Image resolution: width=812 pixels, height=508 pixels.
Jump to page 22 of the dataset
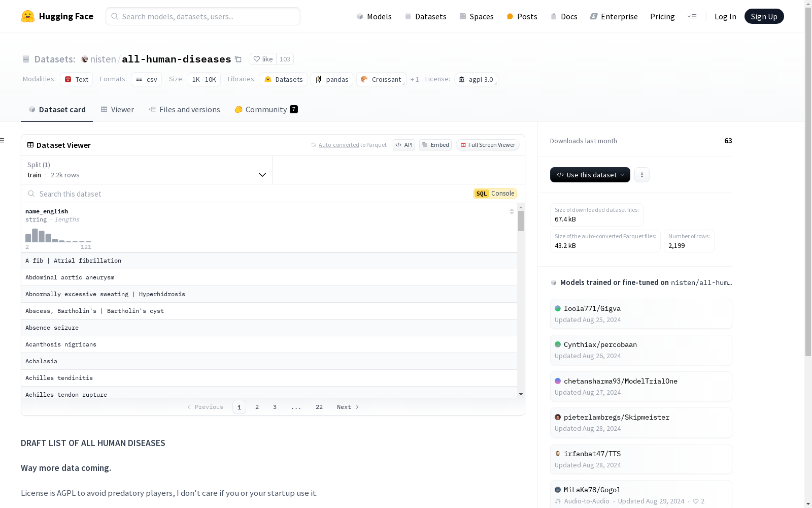pos(319,407)
